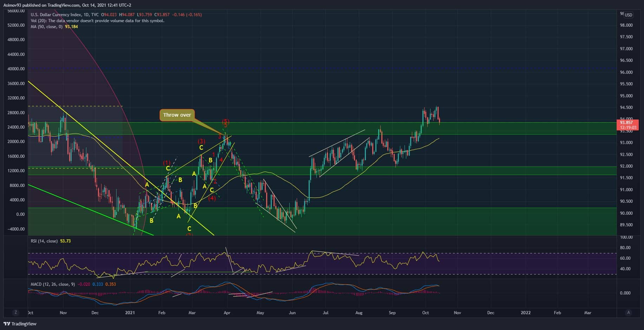This screenshot has height=330, width=644.
Task: Click the orange MACD signal value '0.353'
Action: 111,284
